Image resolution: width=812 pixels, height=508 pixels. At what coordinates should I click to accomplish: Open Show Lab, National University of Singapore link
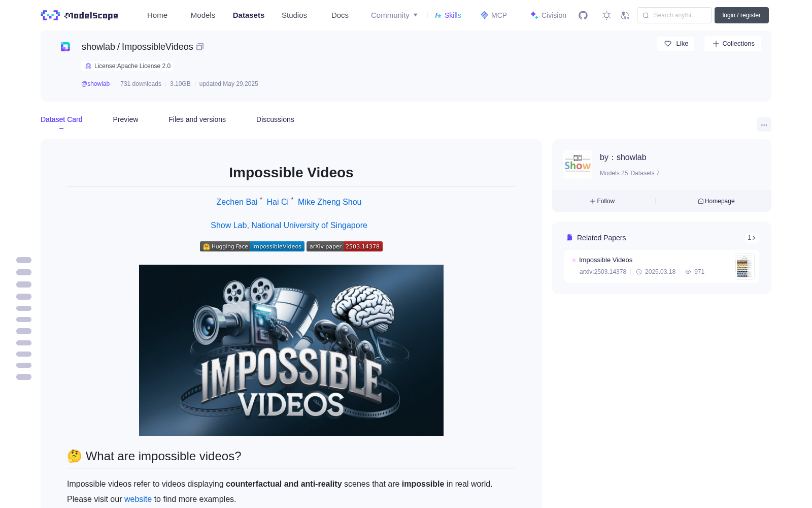pyautogui.click(x=289, y=225)
